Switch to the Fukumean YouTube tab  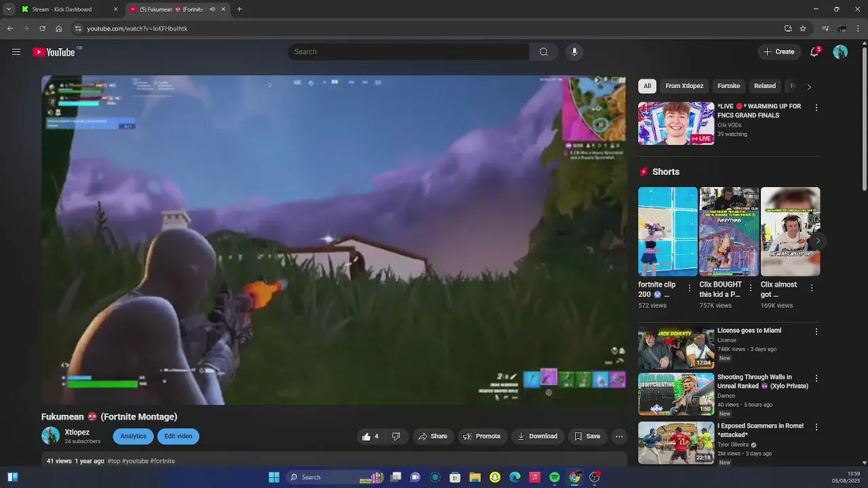point(173,9)
